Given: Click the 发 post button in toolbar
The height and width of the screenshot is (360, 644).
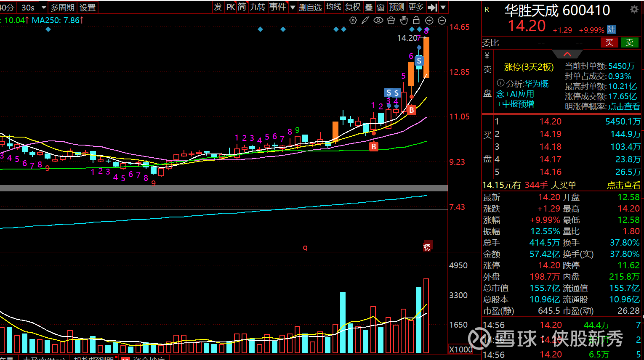Looking at the screenshot, I should click(x=218, y=7).
